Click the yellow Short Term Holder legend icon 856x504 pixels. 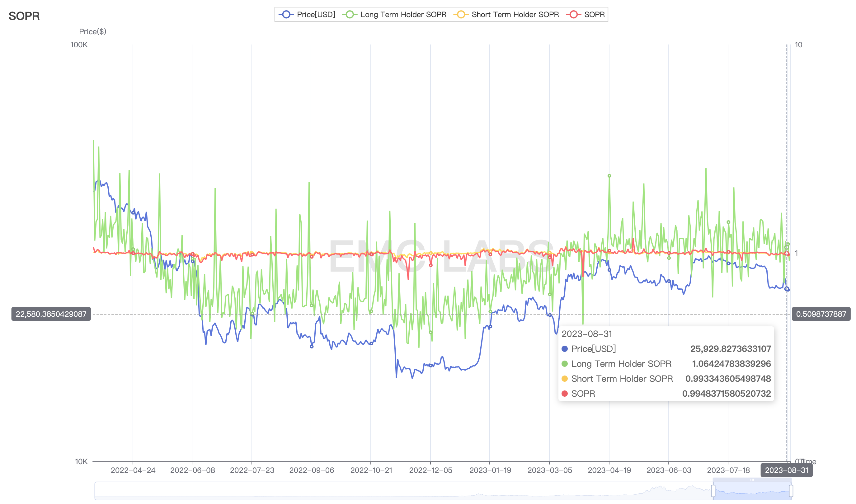tap(461, 15)
